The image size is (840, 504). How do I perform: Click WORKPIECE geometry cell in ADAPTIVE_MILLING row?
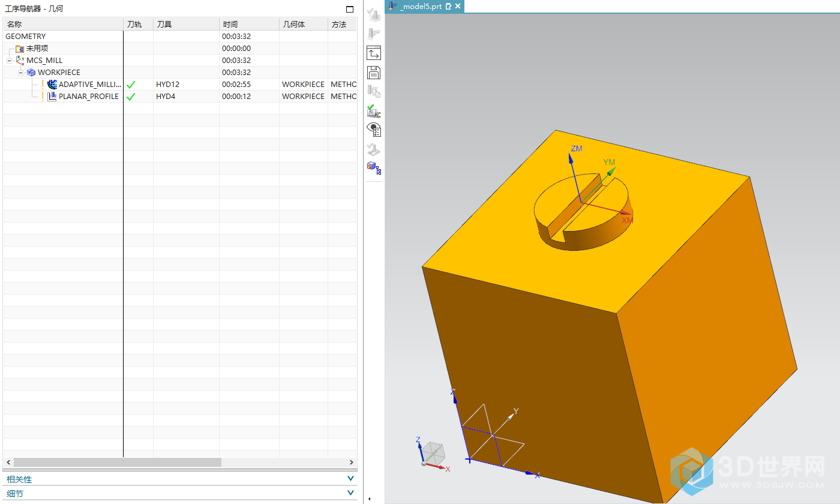[304, 85]
